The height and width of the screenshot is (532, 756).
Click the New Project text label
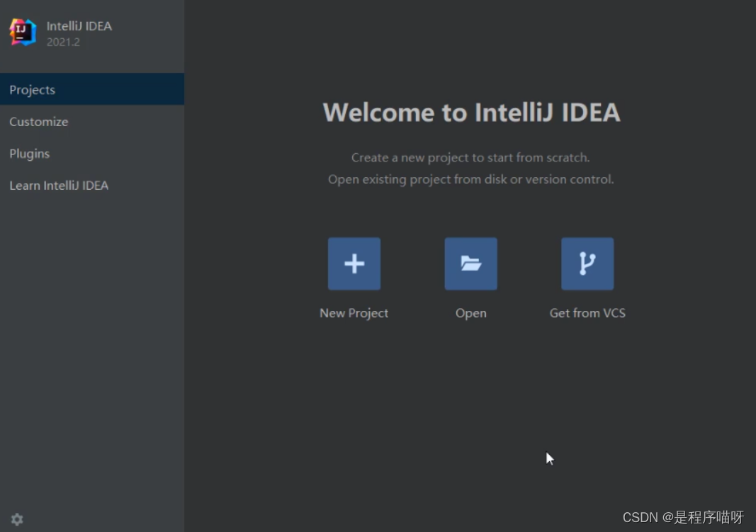click(x=354, y=313)
